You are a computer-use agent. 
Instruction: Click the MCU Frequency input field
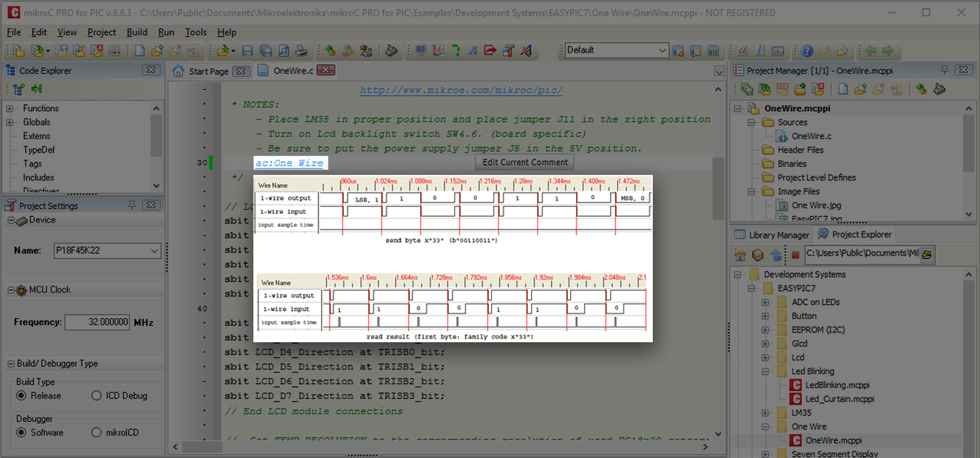pyautogui.click(x=98, y=322)
